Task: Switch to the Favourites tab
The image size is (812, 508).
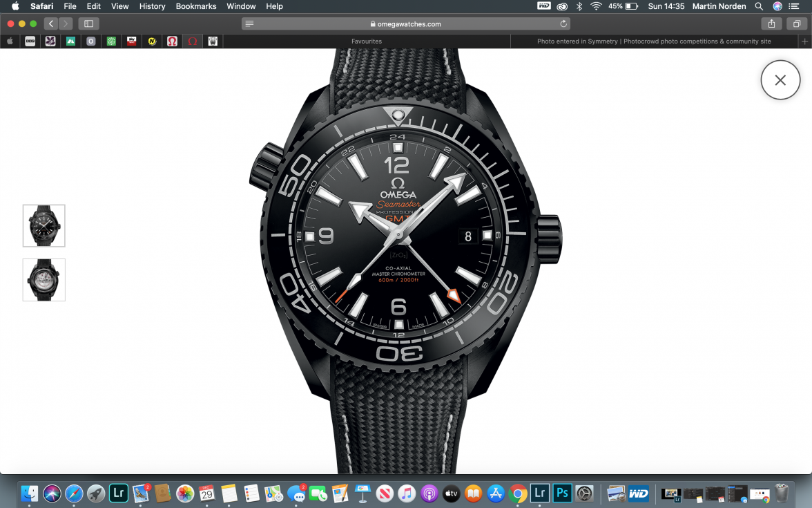Action: 367,41
